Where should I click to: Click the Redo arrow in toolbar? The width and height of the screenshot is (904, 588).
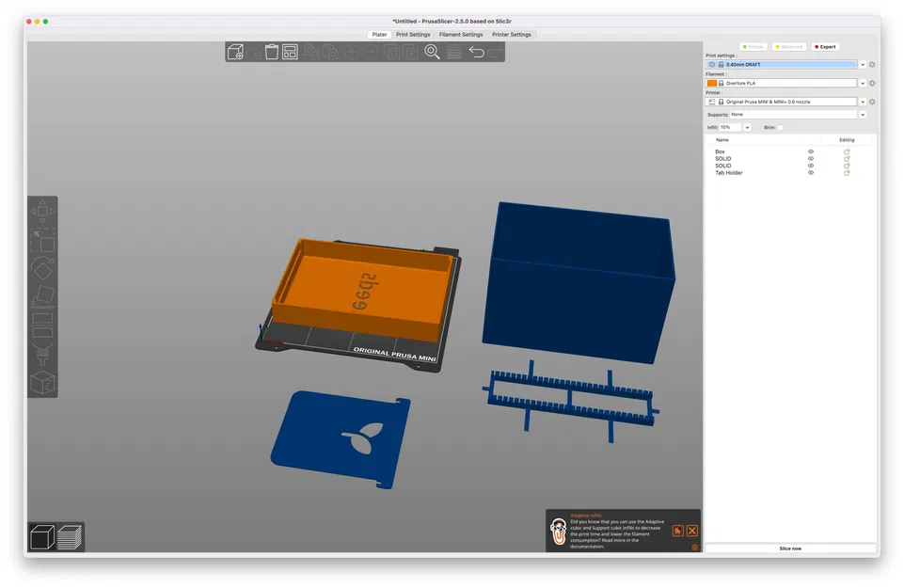[x=495, y=53]
